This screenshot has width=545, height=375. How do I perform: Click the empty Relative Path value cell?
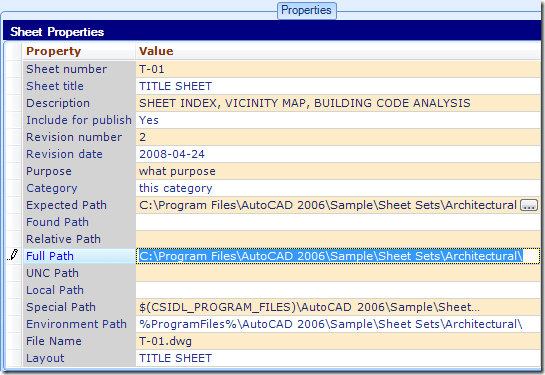click(x=338, y=239)
